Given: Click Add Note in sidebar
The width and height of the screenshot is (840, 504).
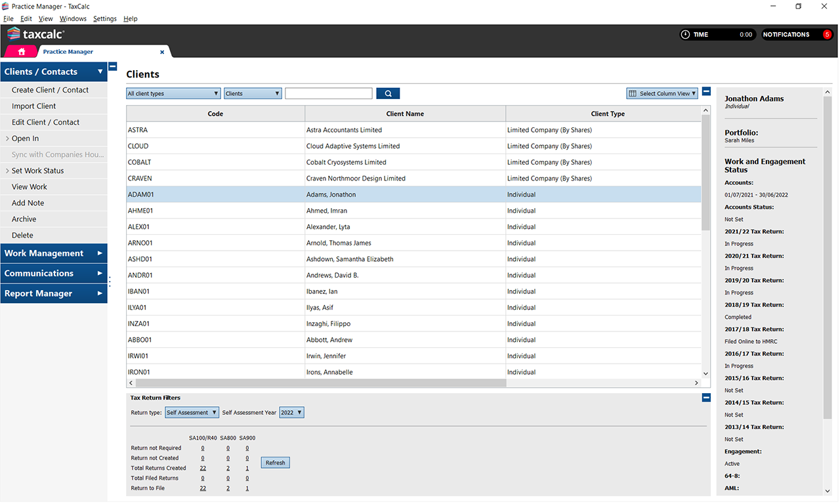Looking at the screenshot, I should point(53,203).
